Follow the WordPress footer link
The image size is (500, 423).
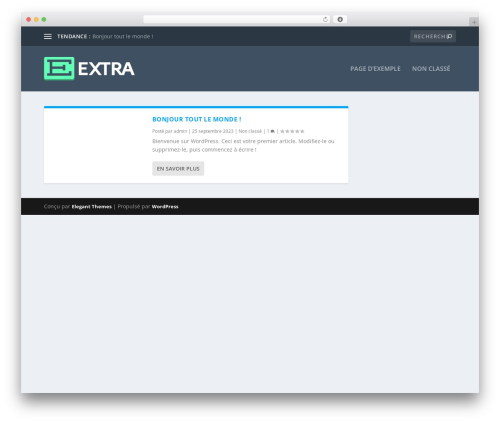pyautogui.click(x=165, y=207)
